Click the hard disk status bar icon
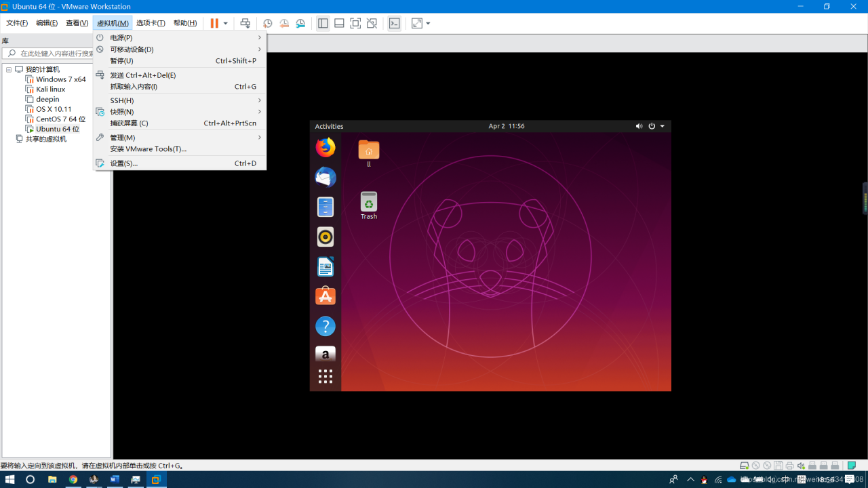Viewport: 868px width, 488px height. point(745,466)
